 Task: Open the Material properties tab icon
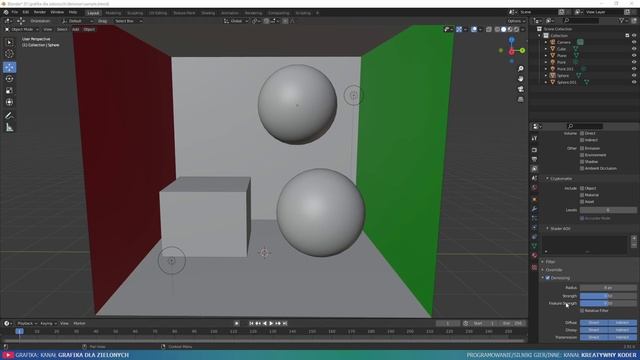534,256
